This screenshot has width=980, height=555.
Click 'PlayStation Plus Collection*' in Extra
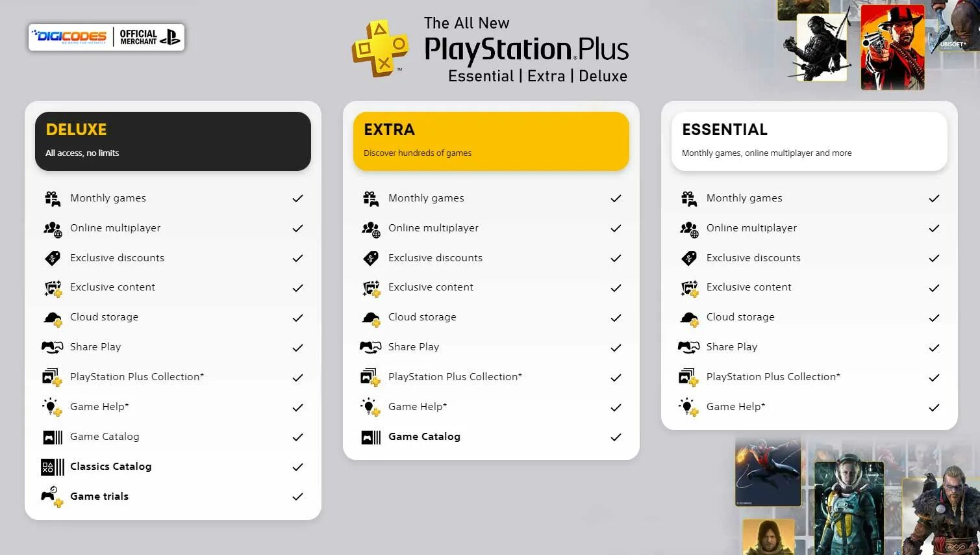point(455,377)
